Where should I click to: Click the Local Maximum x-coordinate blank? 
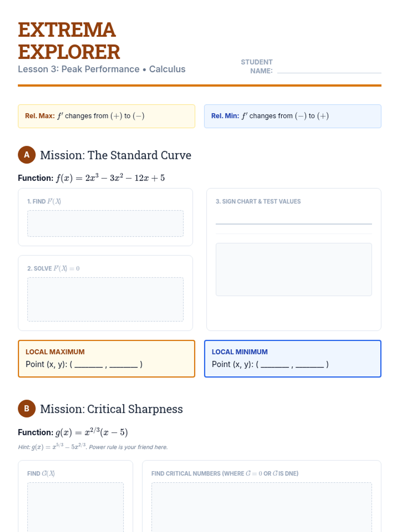pyautogui.click(x=88, y=365)
